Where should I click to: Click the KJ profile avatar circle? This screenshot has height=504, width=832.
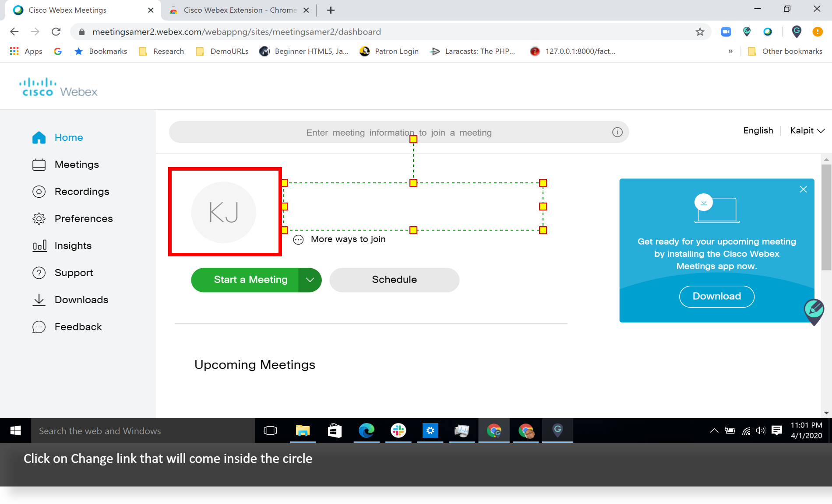point(224,213)
